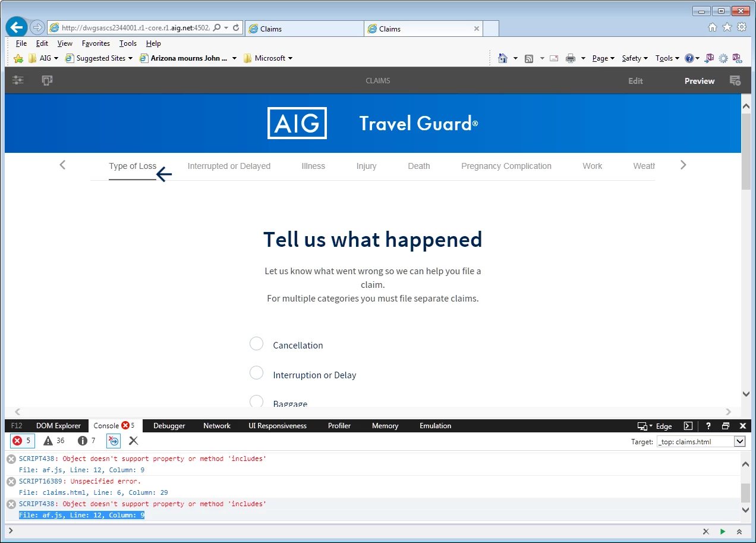Toggle the errors filter showing 5
This screenshot has width=756, height=543.
[x=21, y=441]
